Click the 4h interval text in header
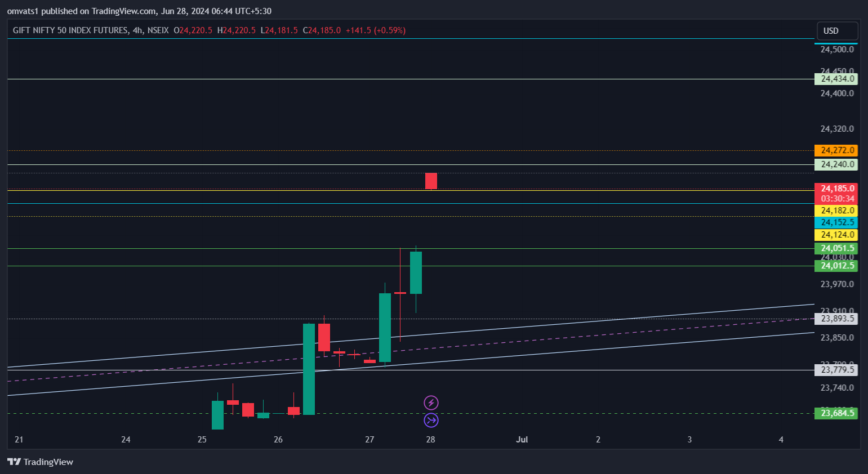 coord(137,30)
